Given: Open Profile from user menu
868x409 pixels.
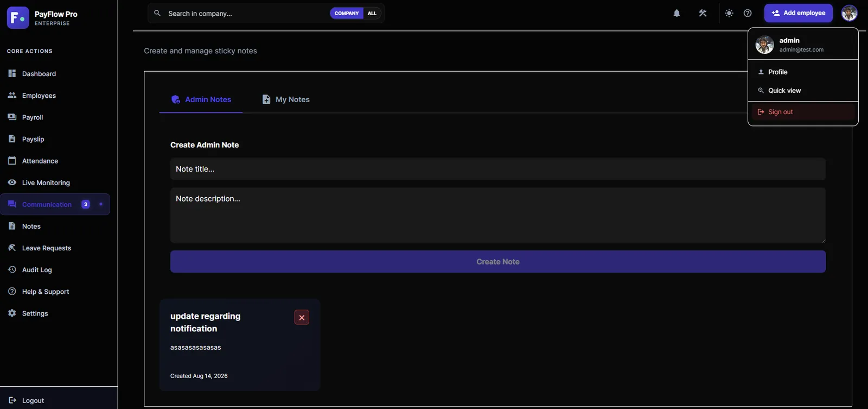Looking at the screenshot, I should coord(803,72).
